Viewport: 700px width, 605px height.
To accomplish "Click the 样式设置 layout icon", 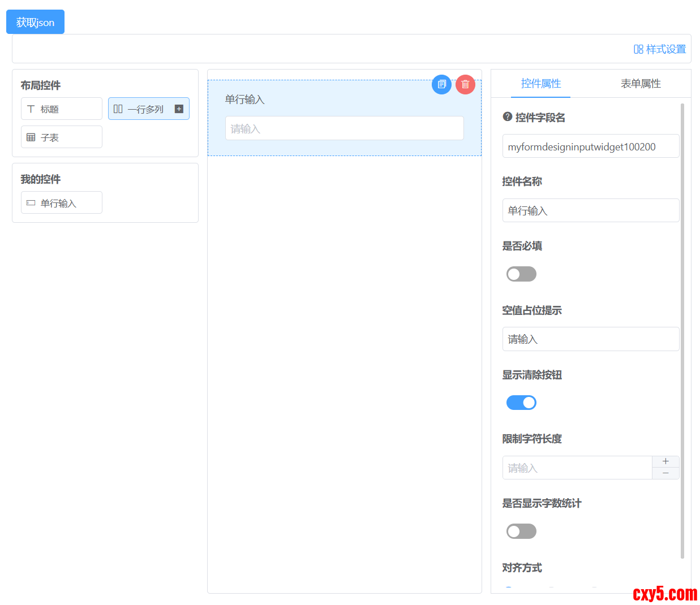I will 638,49.
